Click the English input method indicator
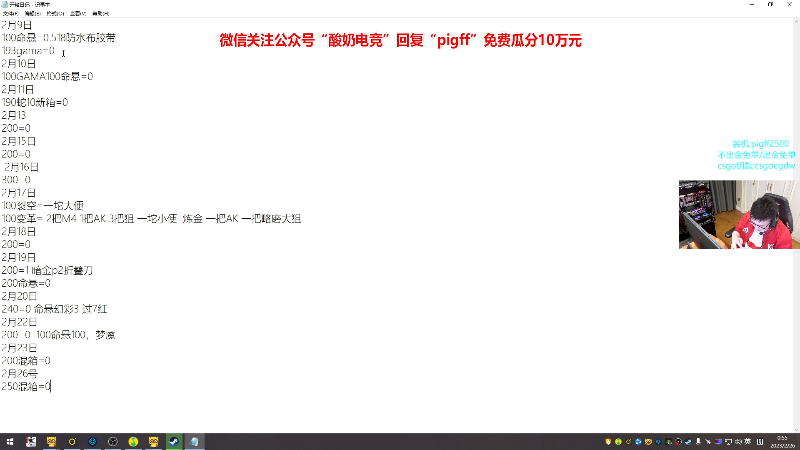This screenshot has height=450, width=800. tap(748, 442)
